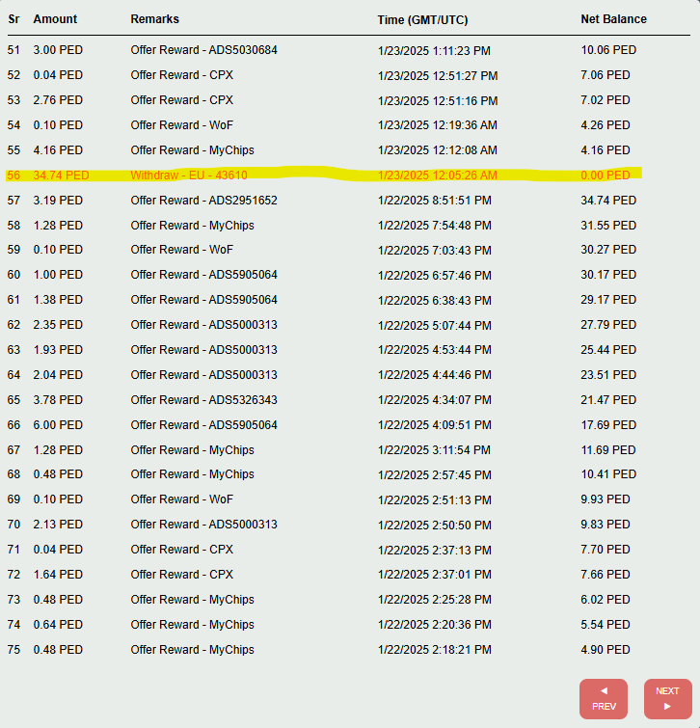Select Offer Reward - ADS5000313 in row 63
The height and width of the screenshot is (728, 700).
pos(203,350)
